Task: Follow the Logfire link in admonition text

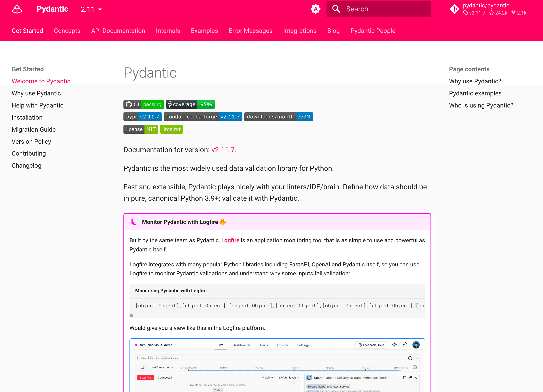Action: coord(230,240)
